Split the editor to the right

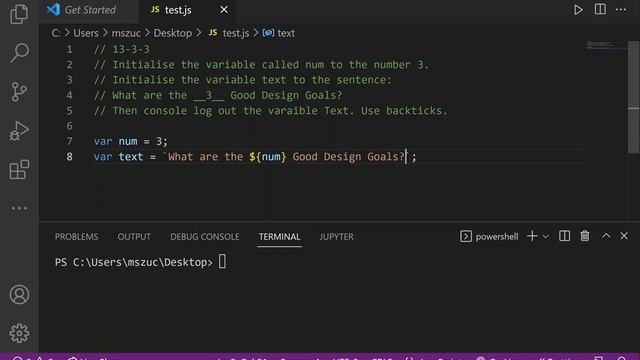pyautogui.click(x=600, y=9)
